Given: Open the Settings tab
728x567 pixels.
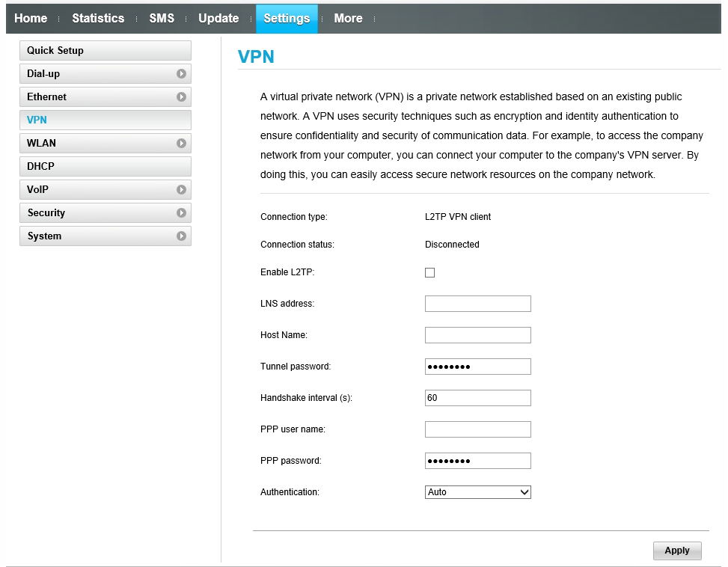Looking at the screenshot, I should 287,19.
